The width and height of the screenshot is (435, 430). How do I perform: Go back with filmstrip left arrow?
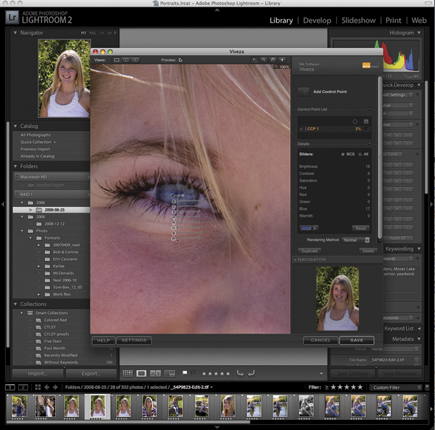(x=47, y=387)
